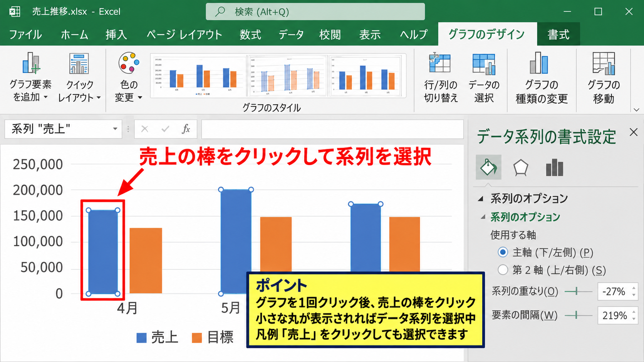Click the formula bar input area
Screen dimensions: 644x362
click(332, 129)
